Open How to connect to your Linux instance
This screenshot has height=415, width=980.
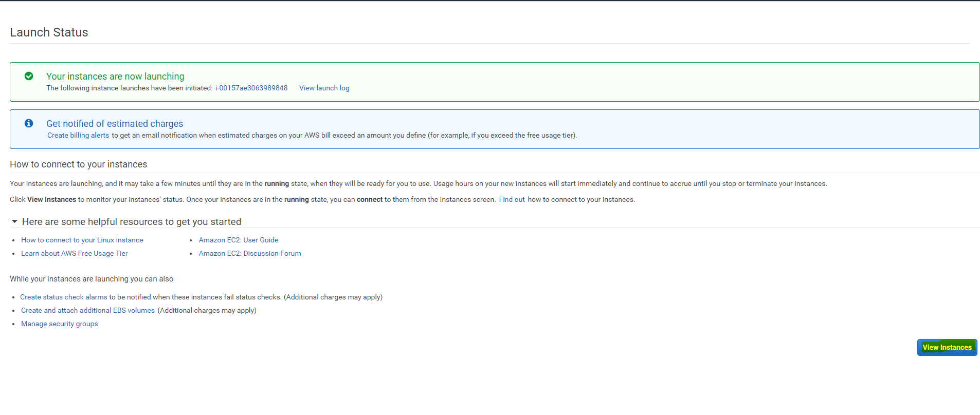coord(82,240)
